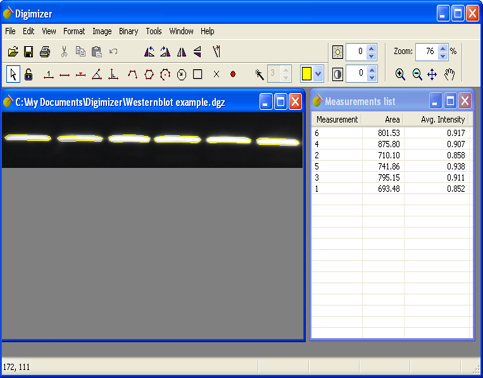Select the crop tool icon
Image resolution: width=483 pixels, height=378 pixels.
(217, 52)
